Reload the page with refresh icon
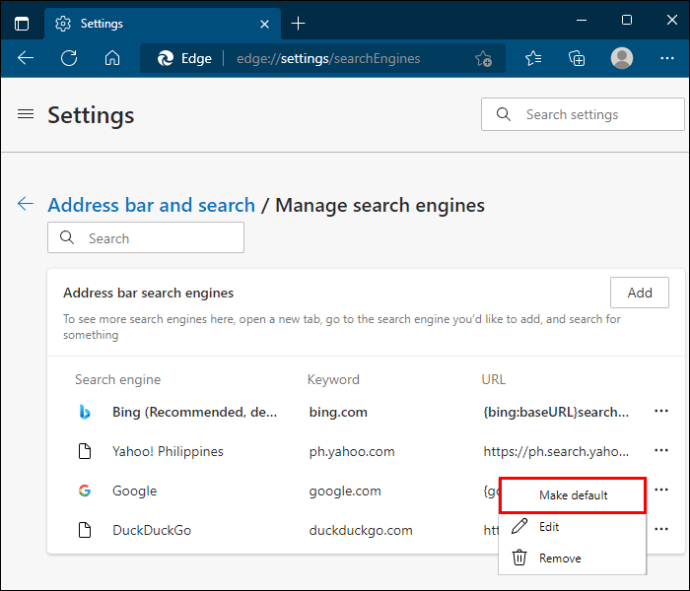The height and width of the screenshot is (591, 690). coord(69,58)
